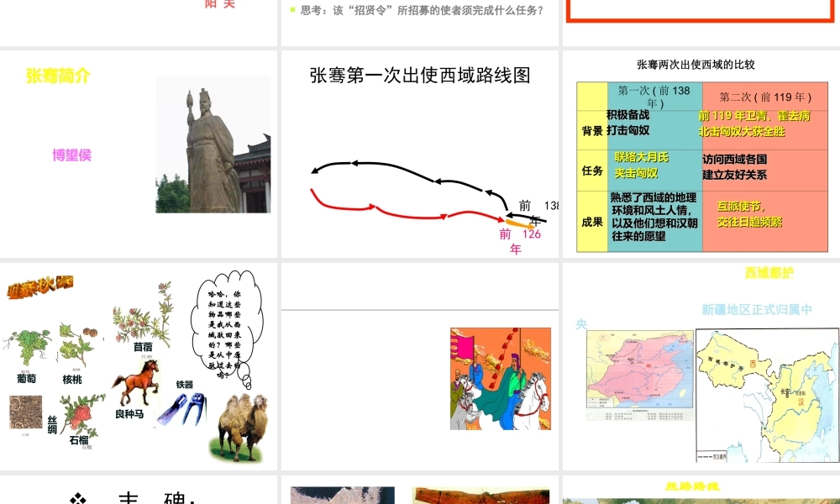The height and width of the screenshot is (504, 840).
Task: Click the orange stylized title on goods slide
Action: 40,286
